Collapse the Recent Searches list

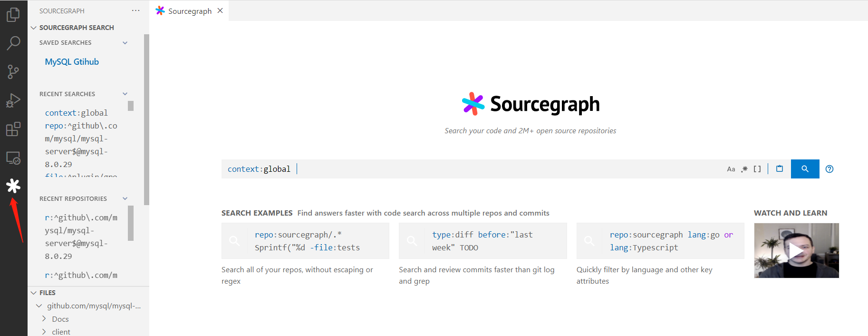click(x=125, y=94)
